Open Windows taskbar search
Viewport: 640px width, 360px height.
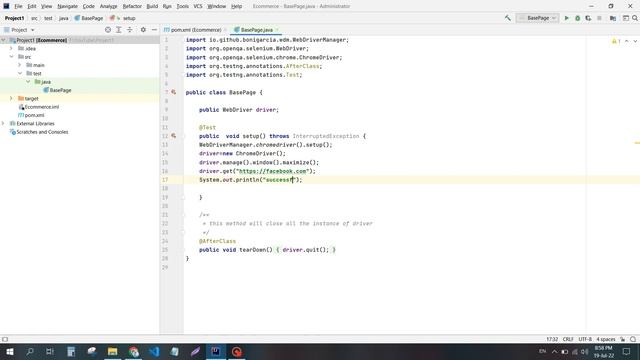30,351
